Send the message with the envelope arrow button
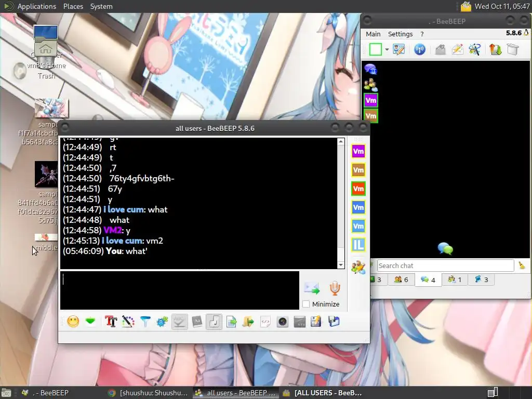This screenshot has width=532, height=399. pos(312,288)
